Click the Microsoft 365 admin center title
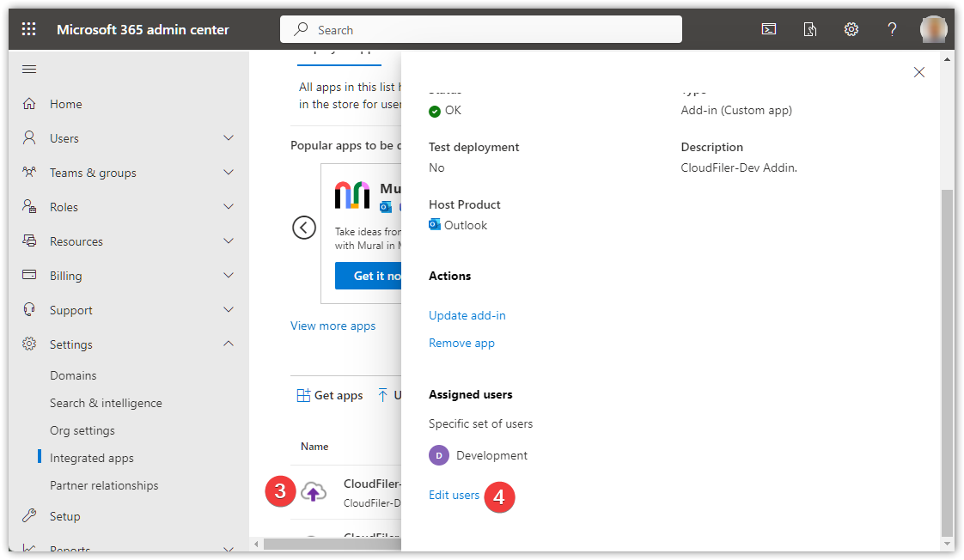This screenshot has width=964, height=560. [x=143, y=29]
